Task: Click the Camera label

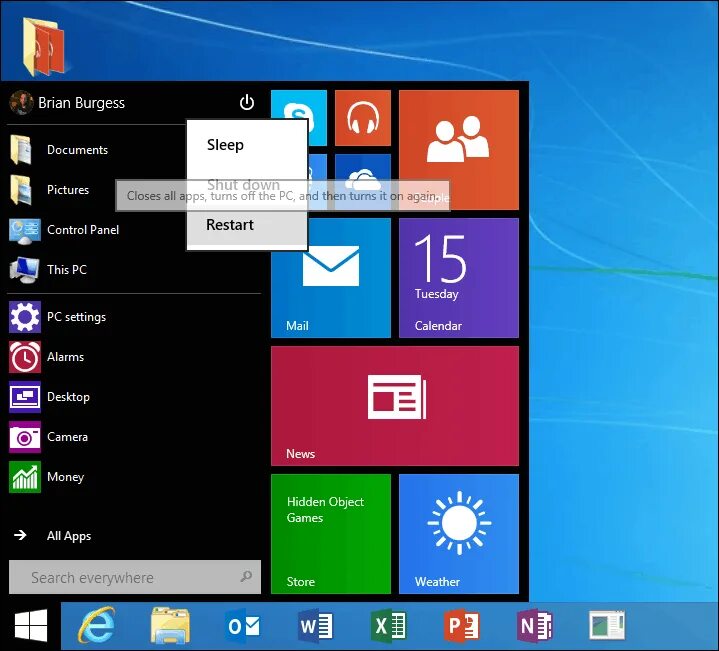Action: tap(67, 437)
